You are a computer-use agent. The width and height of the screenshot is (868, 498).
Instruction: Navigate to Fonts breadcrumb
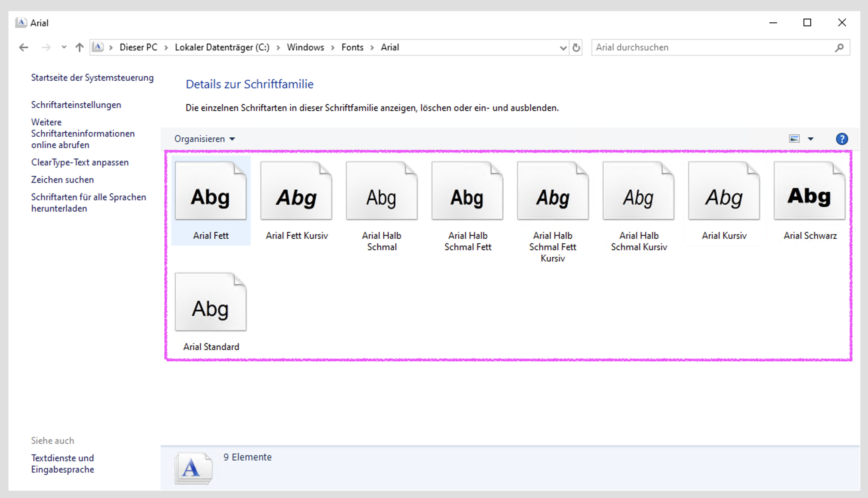(352, 47)
